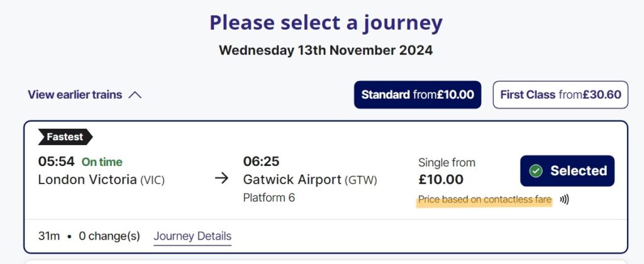Click the Gatwick Airport (GTW) station name
The height and width of the screenshot is (264, 644).
tap(310, 180)
